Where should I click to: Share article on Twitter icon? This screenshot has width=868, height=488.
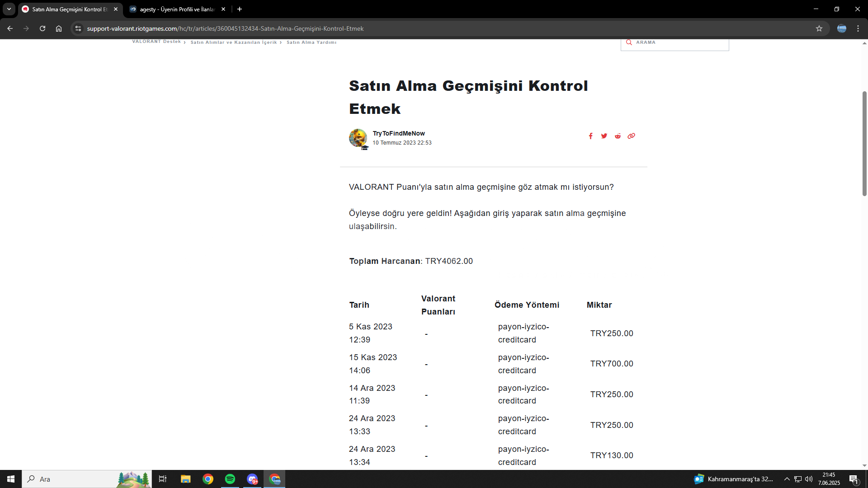[x=604, y=136]
